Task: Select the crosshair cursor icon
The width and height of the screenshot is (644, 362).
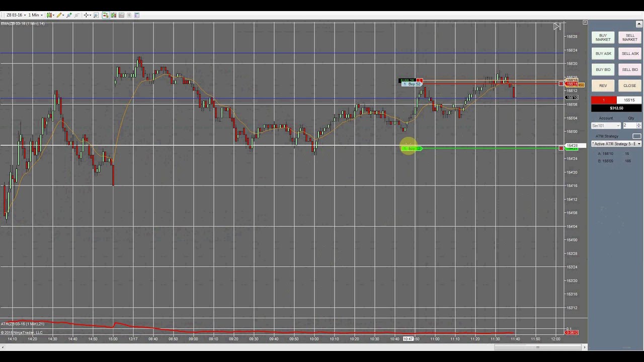Action: coord(86,15)
